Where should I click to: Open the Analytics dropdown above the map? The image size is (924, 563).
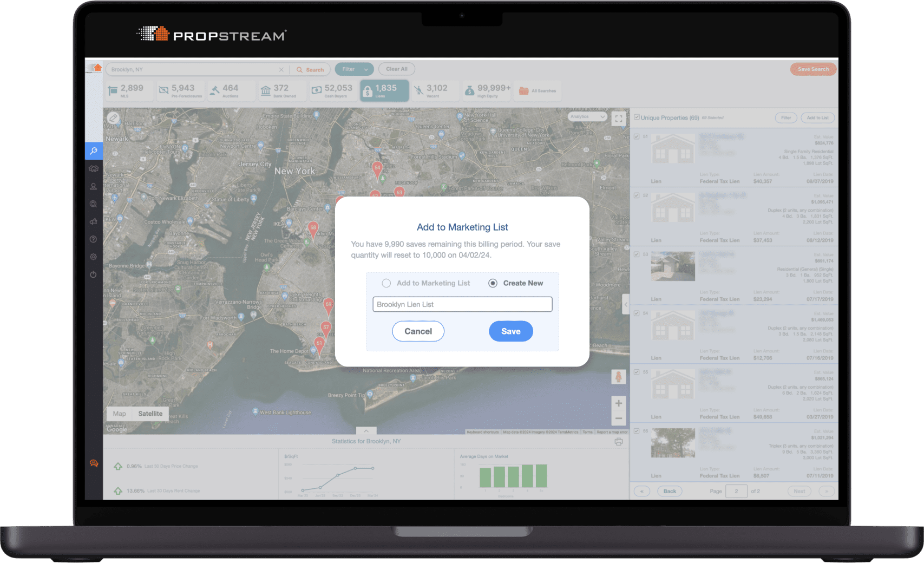click(587, 116)
